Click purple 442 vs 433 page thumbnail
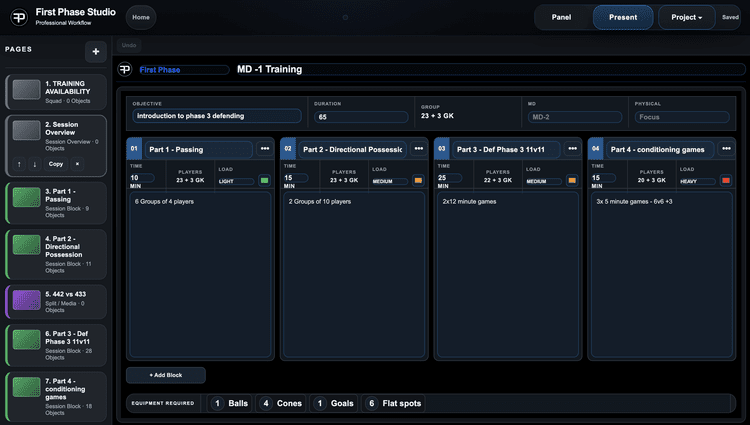Image resolution: width=750 pixels, height=425 pixels. pos(26,300)
